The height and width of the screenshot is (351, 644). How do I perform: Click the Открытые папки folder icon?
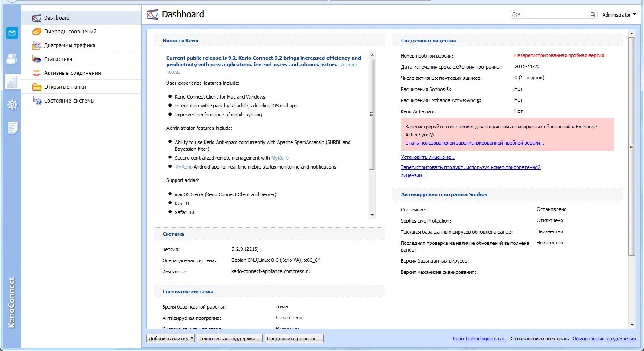37,87
